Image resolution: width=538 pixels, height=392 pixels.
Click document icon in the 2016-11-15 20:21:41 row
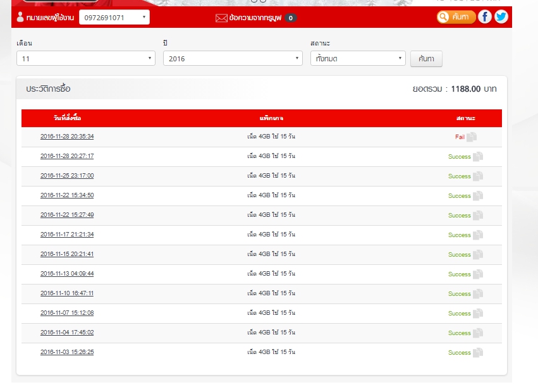(x=477, y=254)
